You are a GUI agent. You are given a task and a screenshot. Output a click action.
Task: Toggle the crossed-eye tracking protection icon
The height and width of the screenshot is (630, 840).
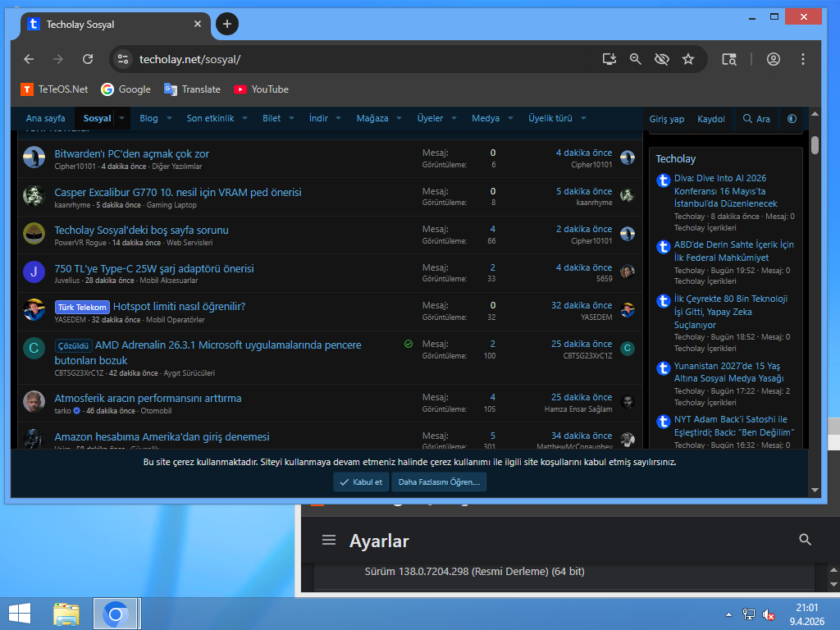(x=662, y=59)
